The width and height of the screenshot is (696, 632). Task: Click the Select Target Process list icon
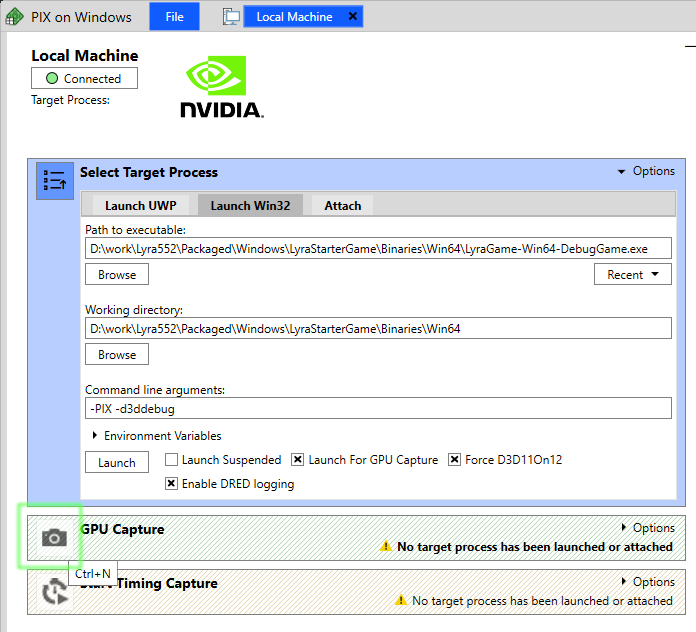click(55, 181)
